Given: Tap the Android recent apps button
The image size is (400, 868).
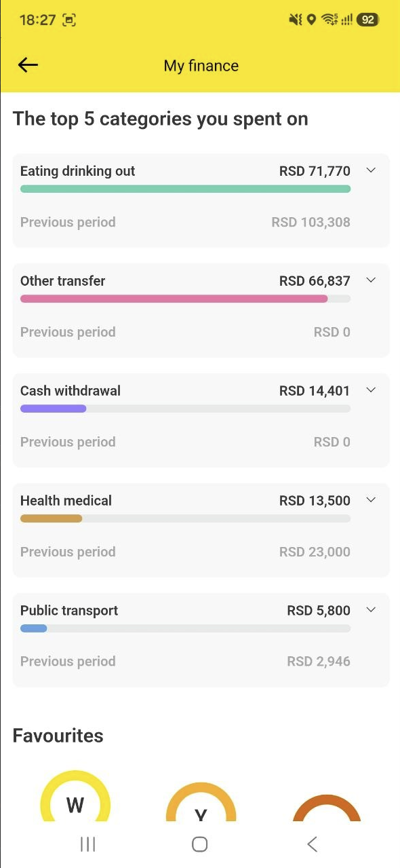Looking at the screenshot, I should click(x=87, y=844).
